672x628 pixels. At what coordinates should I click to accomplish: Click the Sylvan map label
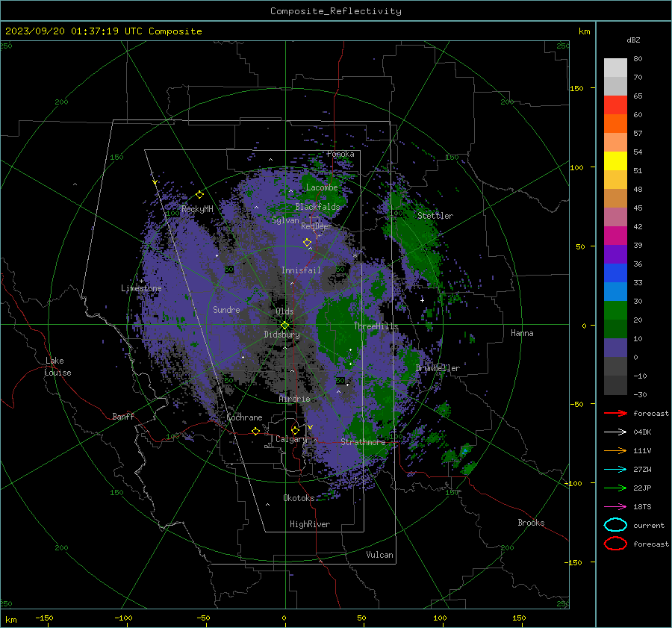tap(285, 220)
